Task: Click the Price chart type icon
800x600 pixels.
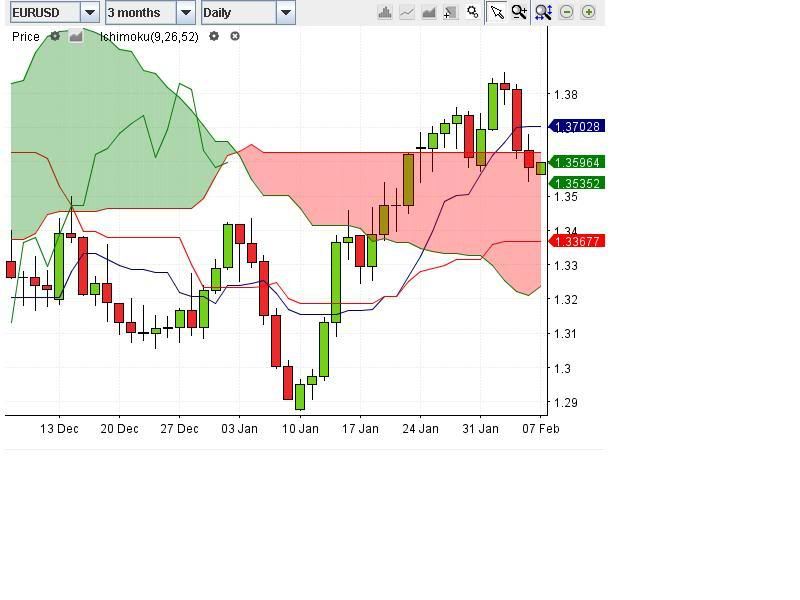Action: 76,36
